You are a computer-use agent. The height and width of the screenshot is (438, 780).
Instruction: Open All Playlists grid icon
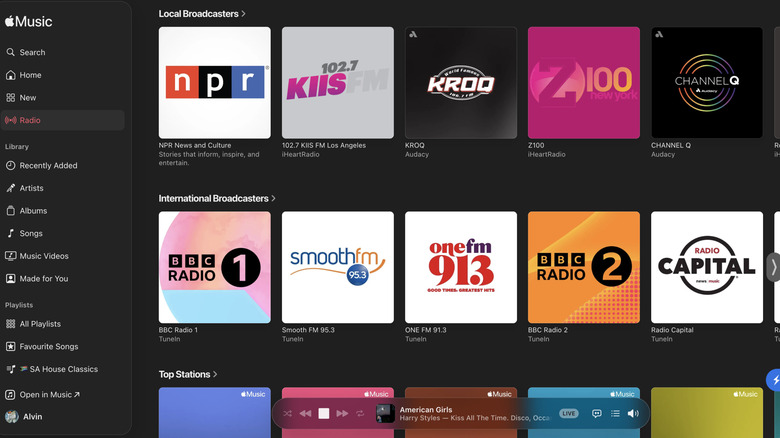(10, 324)
